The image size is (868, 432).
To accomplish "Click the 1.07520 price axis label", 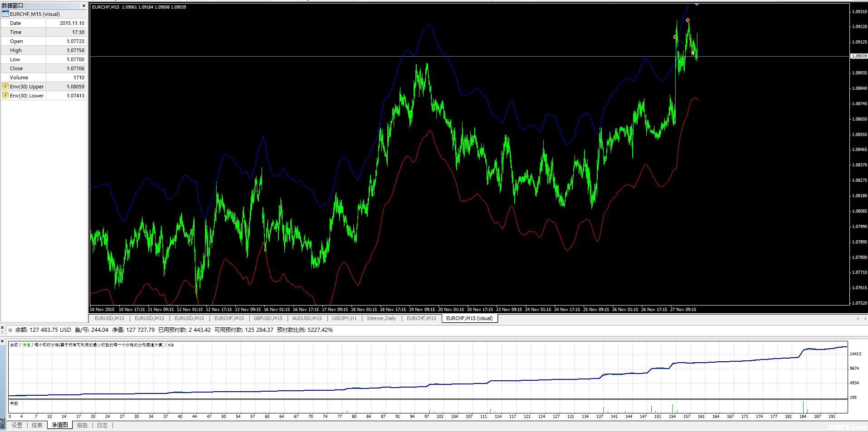I will (860, 303).
